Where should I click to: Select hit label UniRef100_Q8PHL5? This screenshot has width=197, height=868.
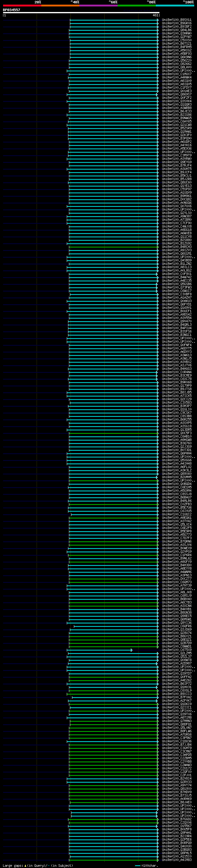[x=176, y=853]
